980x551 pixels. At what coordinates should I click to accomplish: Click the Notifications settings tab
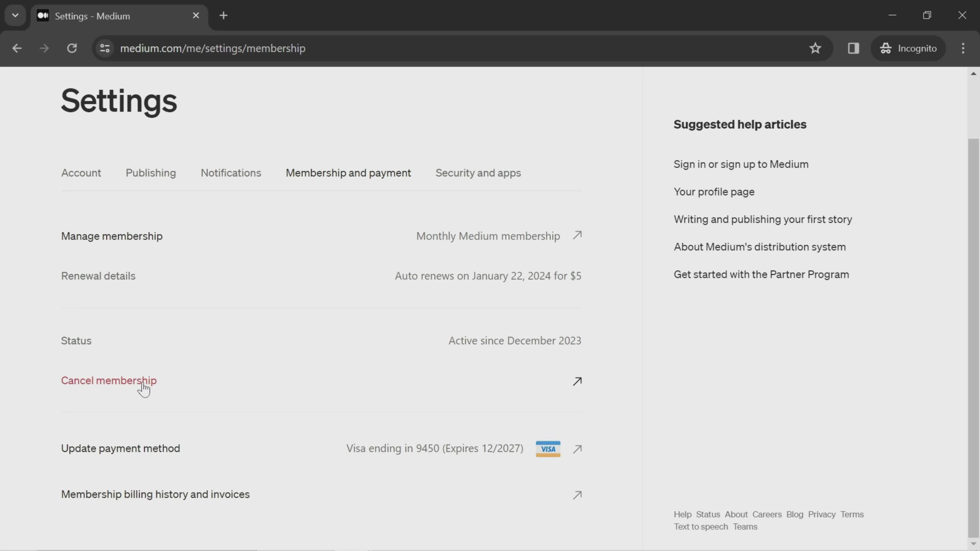click(231, 173)
